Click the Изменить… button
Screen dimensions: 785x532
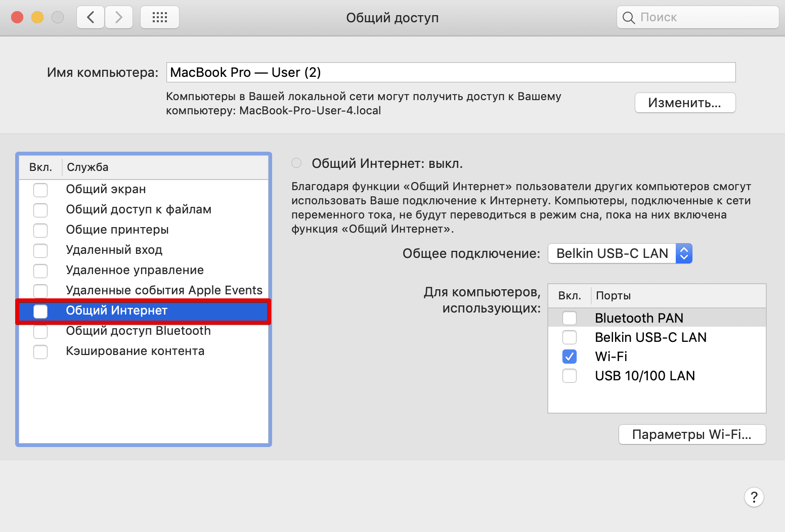(685, 103)
